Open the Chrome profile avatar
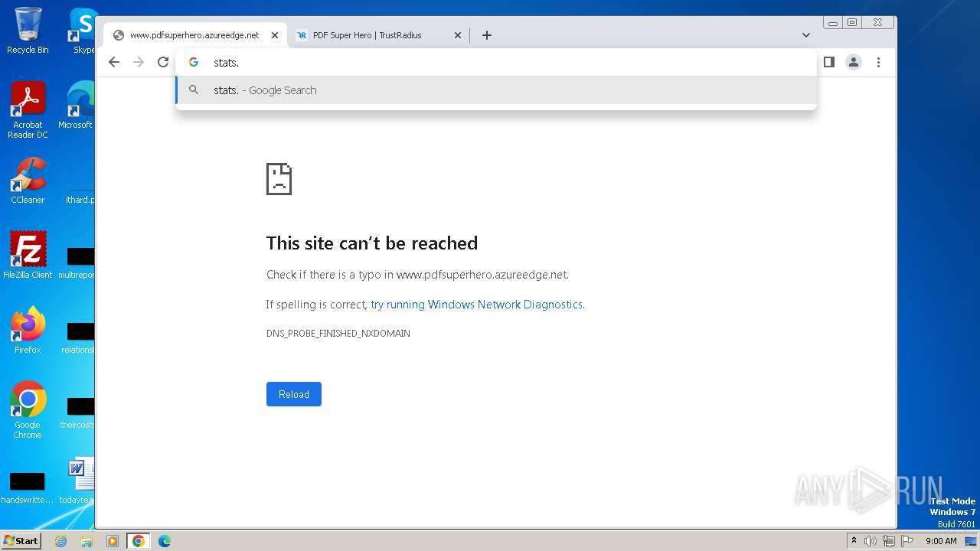This screenshot has height=551, width=980. (854, 62)
